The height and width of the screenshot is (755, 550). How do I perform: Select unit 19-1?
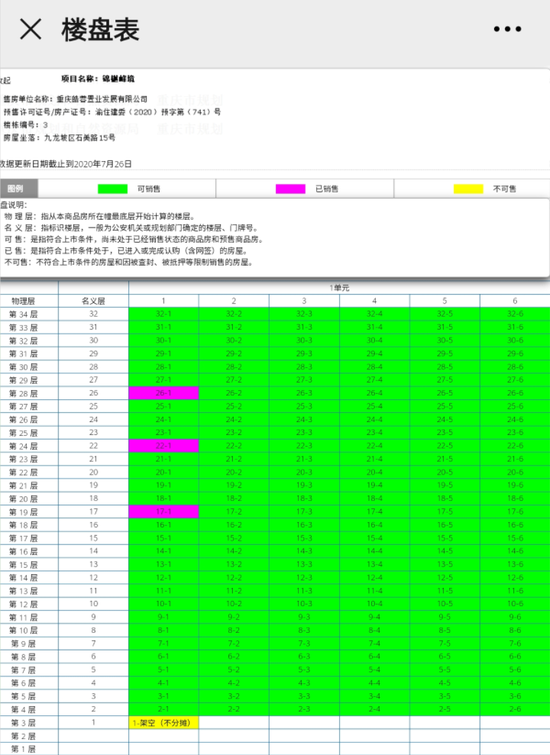(164, 485)
